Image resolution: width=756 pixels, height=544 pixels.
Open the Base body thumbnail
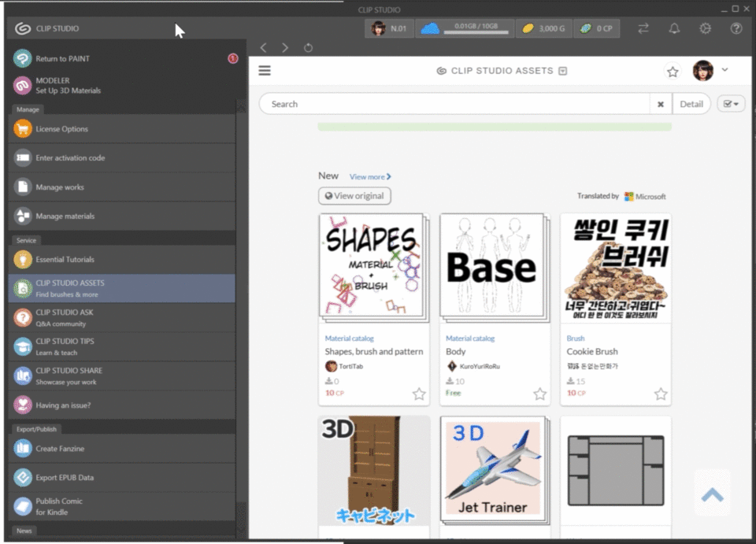[495, 268]
